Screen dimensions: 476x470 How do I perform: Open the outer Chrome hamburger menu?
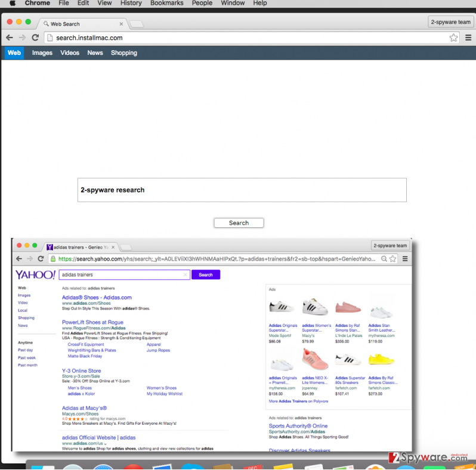point(468,38)
